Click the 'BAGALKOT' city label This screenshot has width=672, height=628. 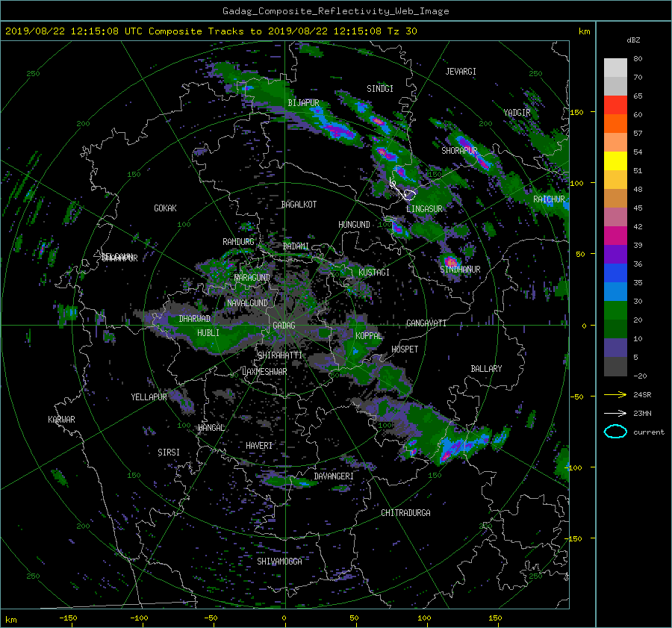tap(299, 205)
